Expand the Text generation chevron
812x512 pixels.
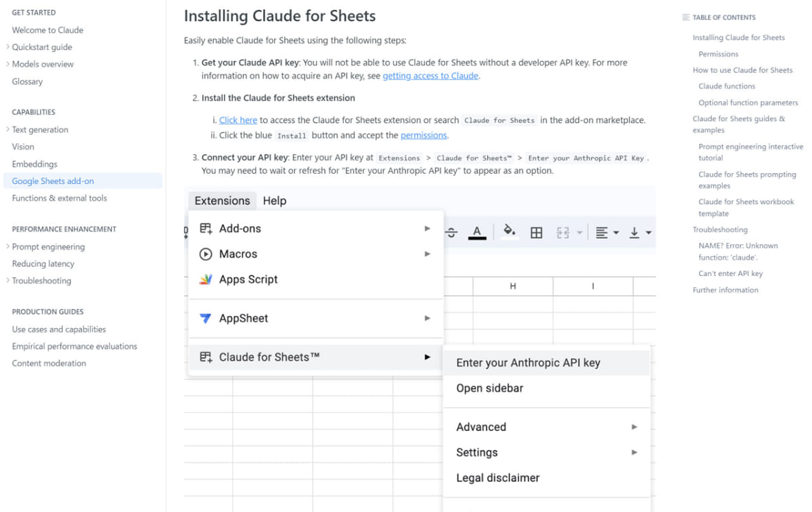tap(7, 129)
